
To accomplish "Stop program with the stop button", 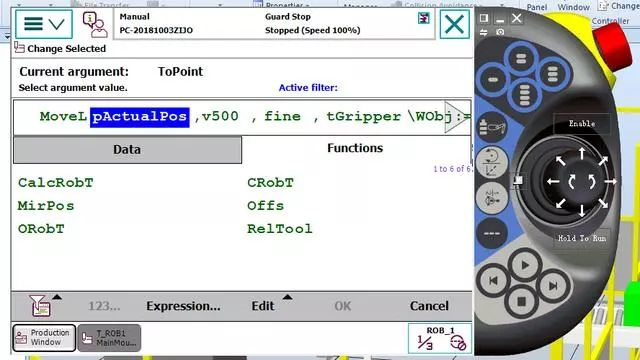I will click(x=521, y=302).
